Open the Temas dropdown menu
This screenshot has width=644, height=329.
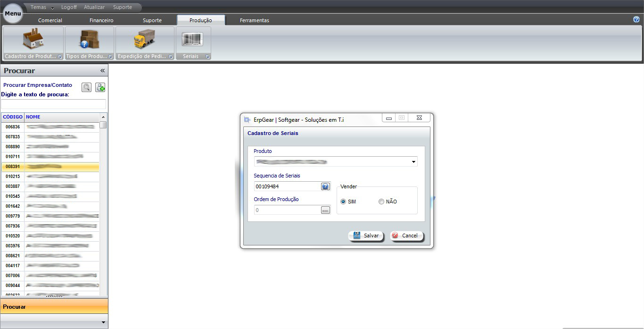tap(42, 8)
